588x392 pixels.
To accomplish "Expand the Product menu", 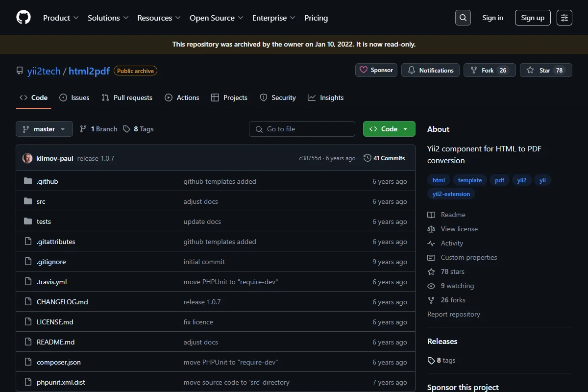I will [x=61, y=18].
